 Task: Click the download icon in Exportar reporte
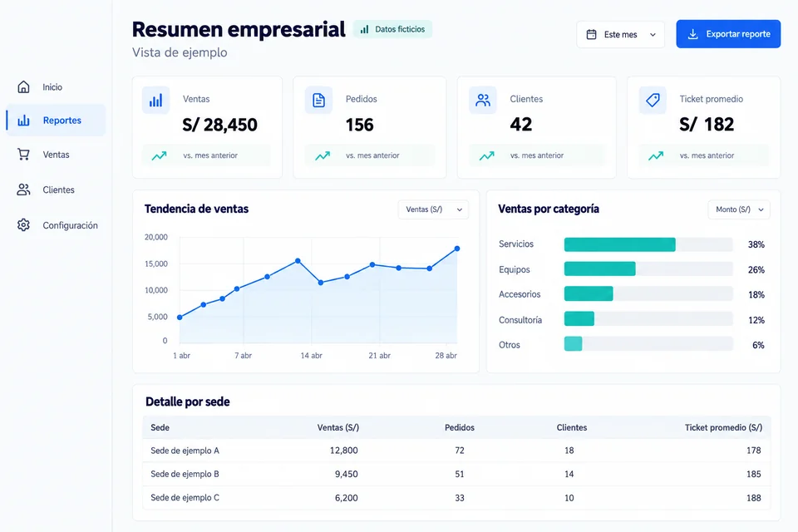[692, 34]
